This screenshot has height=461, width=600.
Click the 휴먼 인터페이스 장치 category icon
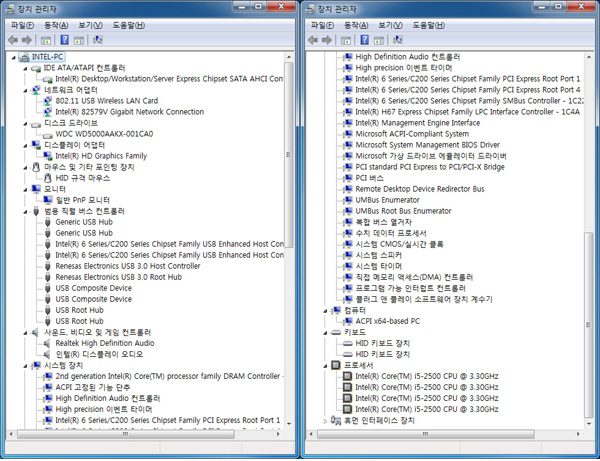point(336,421)
